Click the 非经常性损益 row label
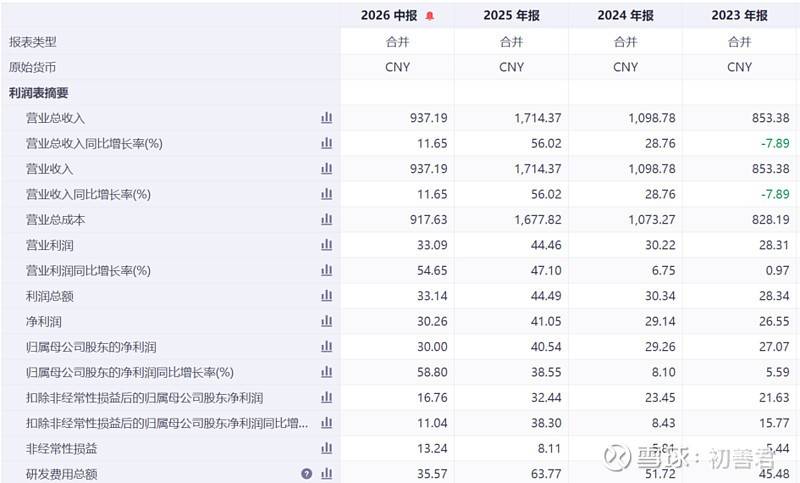Screen dimensions: 800x483 pos(61,448)
